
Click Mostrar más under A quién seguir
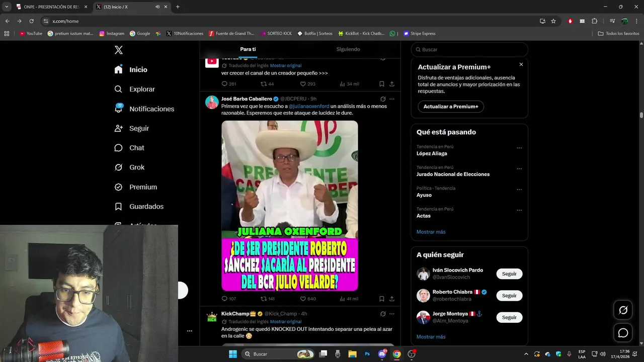pyautogui.click(x=431, y=337)
